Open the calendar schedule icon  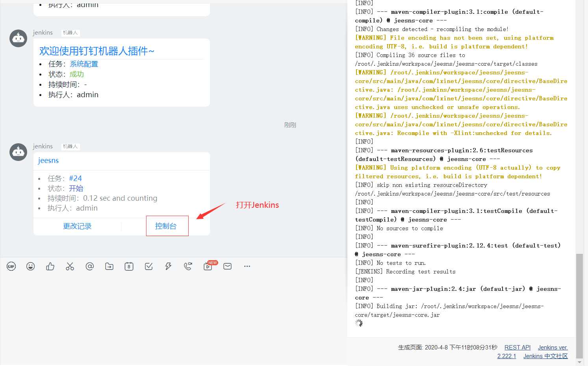point(129,266)
